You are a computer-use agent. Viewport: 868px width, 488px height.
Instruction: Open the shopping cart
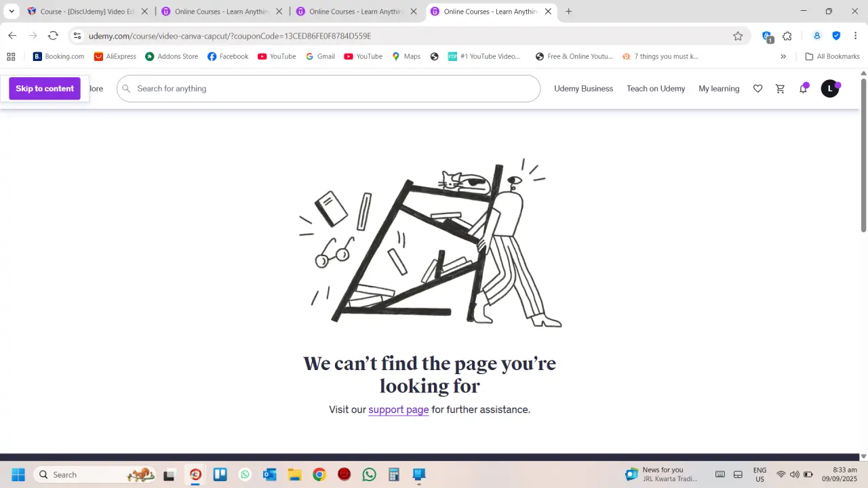click(x=781, y=89)
